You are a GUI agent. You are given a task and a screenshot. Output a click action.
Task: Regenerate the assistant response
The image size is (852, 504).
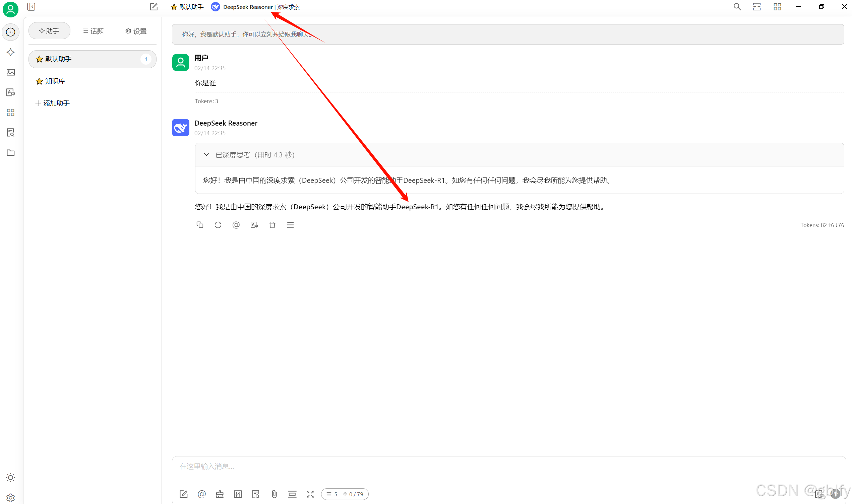218,225
